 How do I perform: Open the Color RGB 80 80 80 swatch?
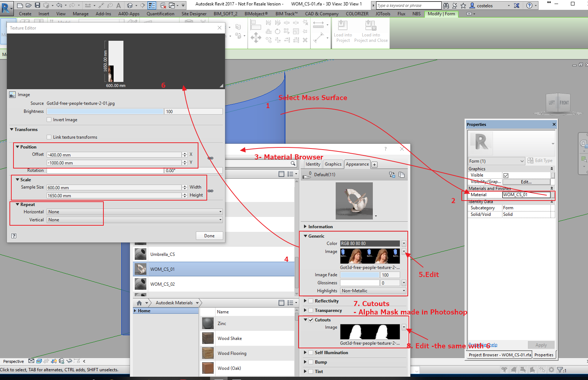pos(370,243)
